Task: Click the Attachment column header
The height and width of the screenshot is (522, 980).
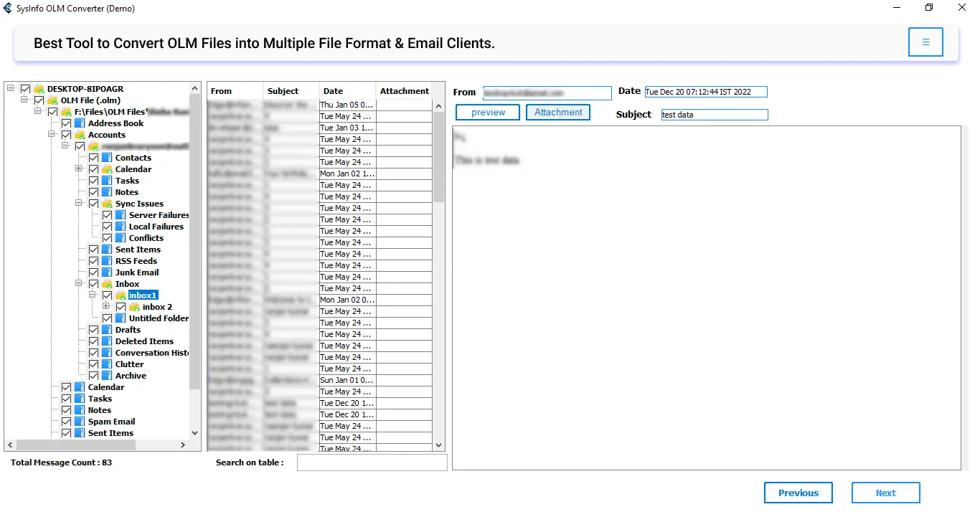Action: point(405,91)
